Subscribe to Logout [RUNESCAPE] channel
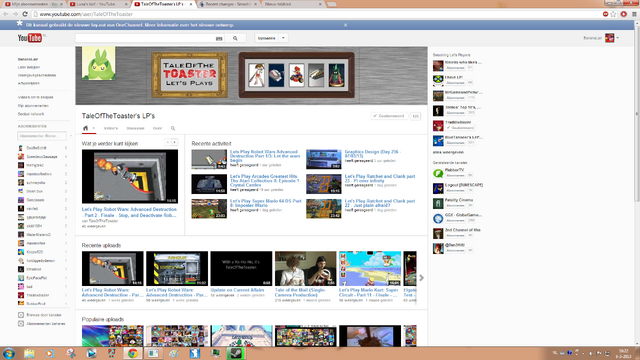Image resolution: width=640 pixels, height=360 pixels. click(x=455, y=191)
